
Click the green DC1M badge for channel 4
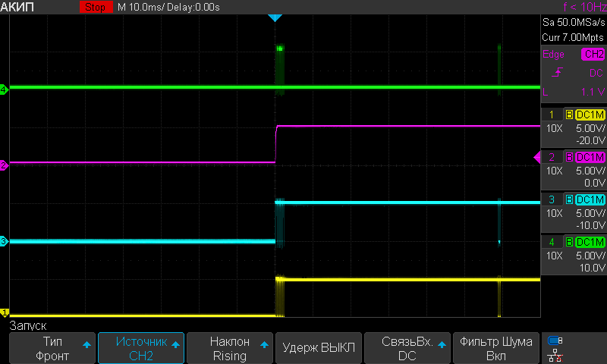pyautogui.click(x=590, y=242)
